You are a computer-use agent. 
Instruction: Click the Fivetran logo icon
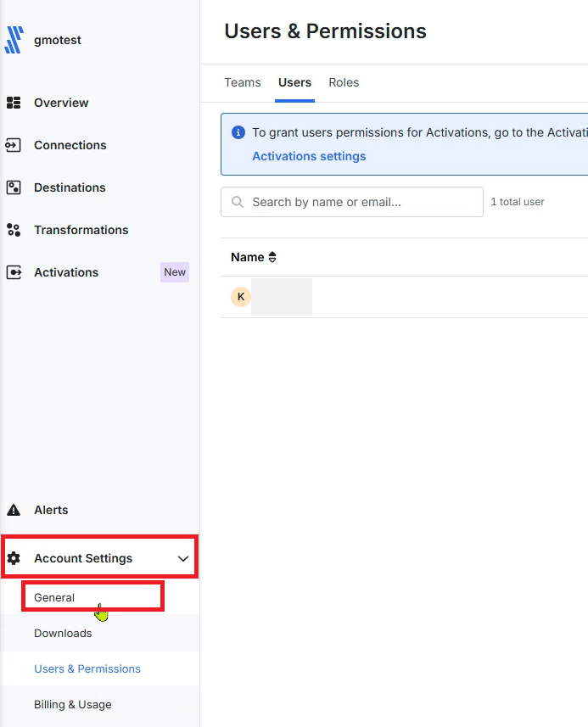(x=14, y=40)
